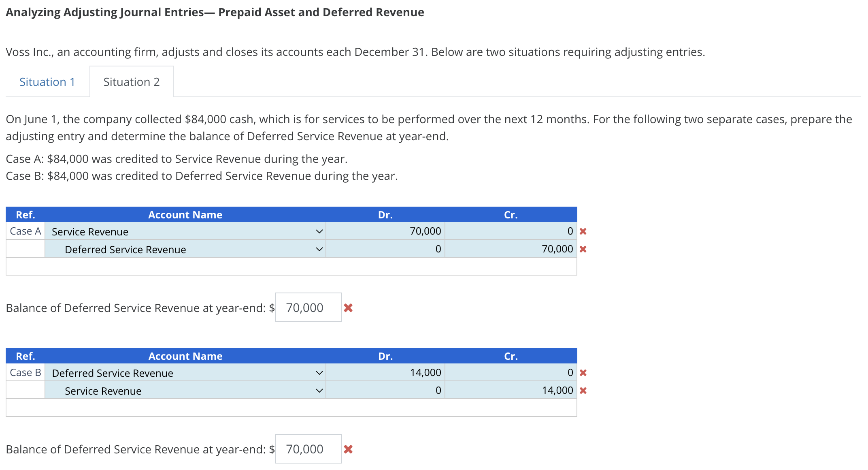Open the Service Revenue account dropdown in Case A

click(x=319, y=231)
